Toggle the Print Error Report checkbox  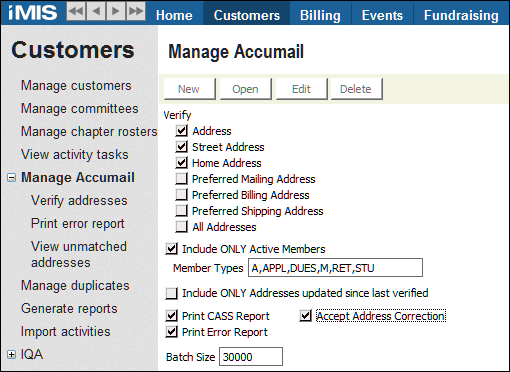172,332
